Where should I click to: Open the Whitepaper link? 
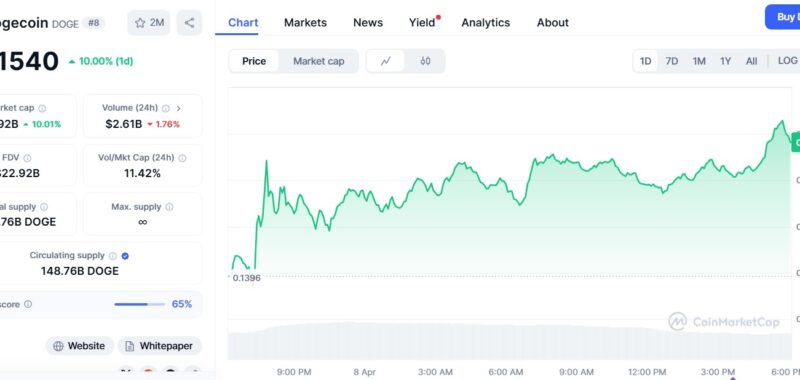160,346
